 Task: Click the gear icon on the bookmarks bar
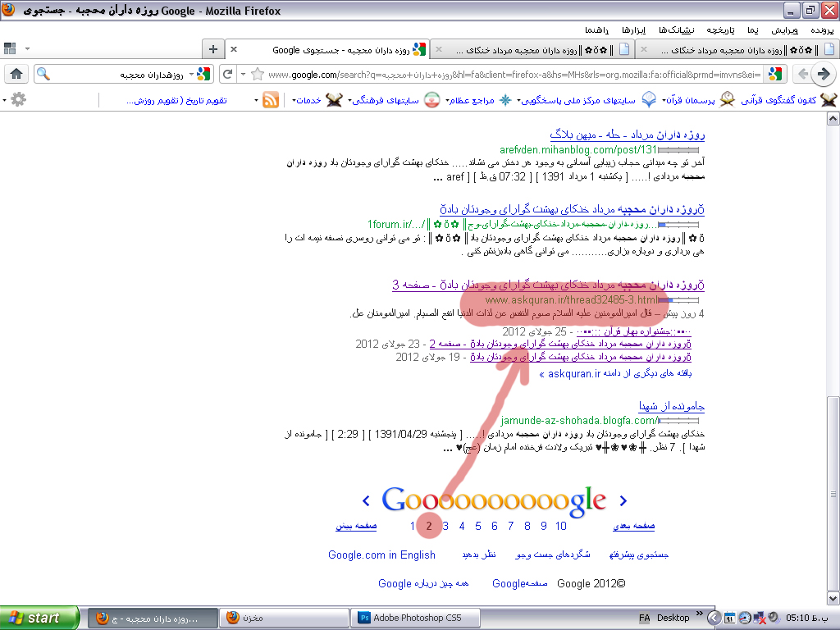click(18, 99)
